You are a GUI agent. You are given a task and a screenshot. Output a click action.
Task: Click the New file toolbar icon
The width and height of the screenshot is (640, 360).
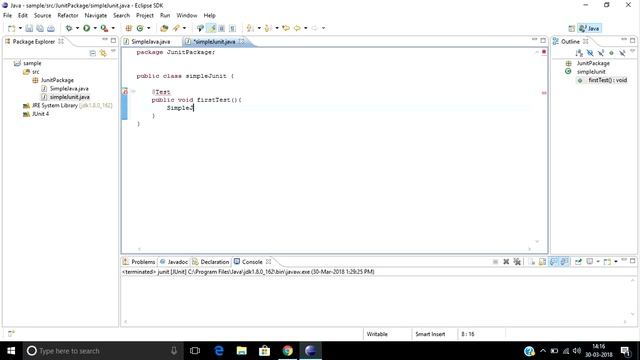click(11, 28)
